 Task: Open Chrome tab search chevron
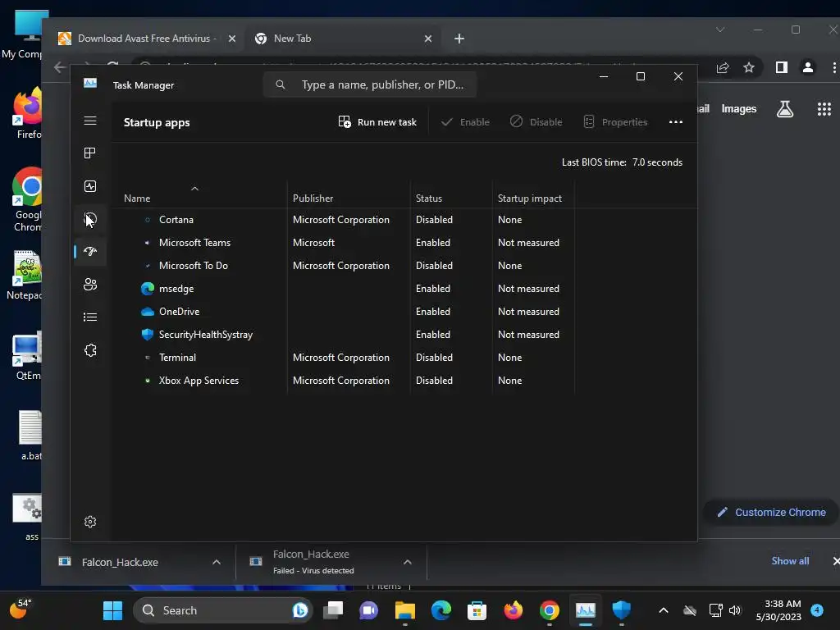[720, 30]
